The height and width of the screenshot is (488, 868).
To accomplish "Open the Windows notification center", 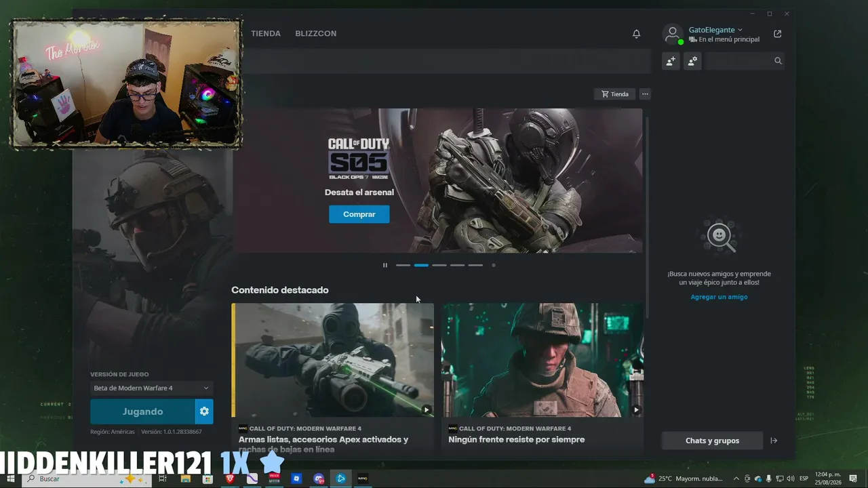I will (x=853, y=479).
